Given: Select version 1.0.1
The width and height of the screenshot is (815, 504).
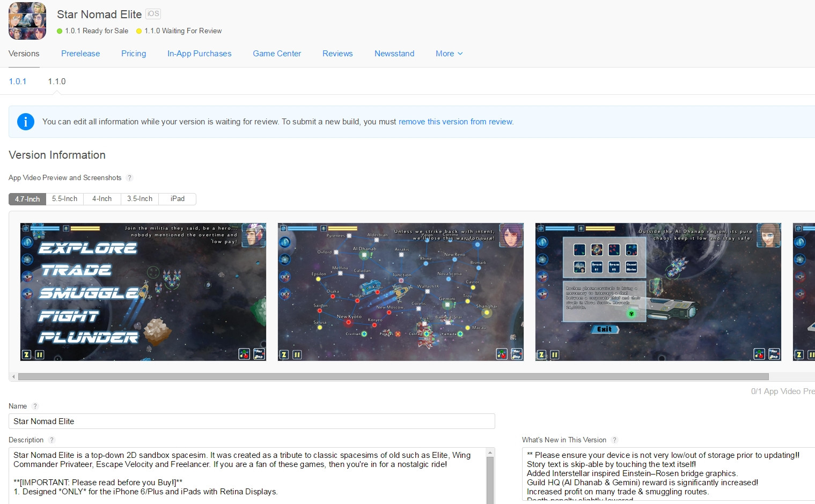Looking at the screenshot, I should [x=18, y=81].
